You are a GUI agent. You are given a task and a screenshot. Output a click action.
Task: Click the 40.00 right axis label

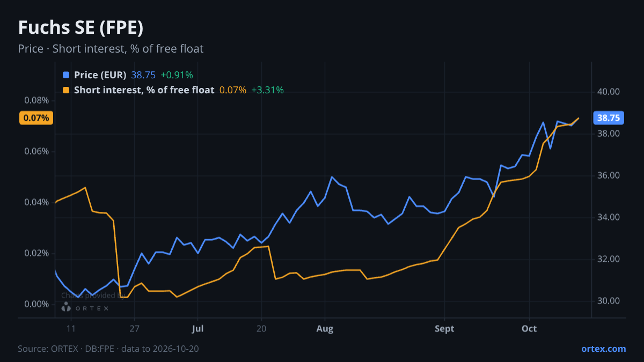pos(609,92)
